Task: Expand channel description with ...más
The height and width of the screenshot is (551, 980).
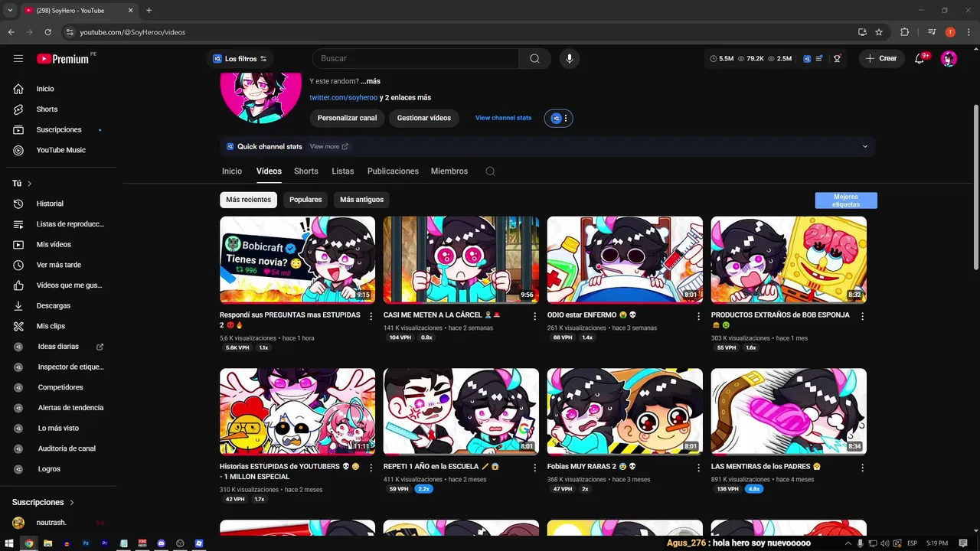Action: (x=371, y=81)
